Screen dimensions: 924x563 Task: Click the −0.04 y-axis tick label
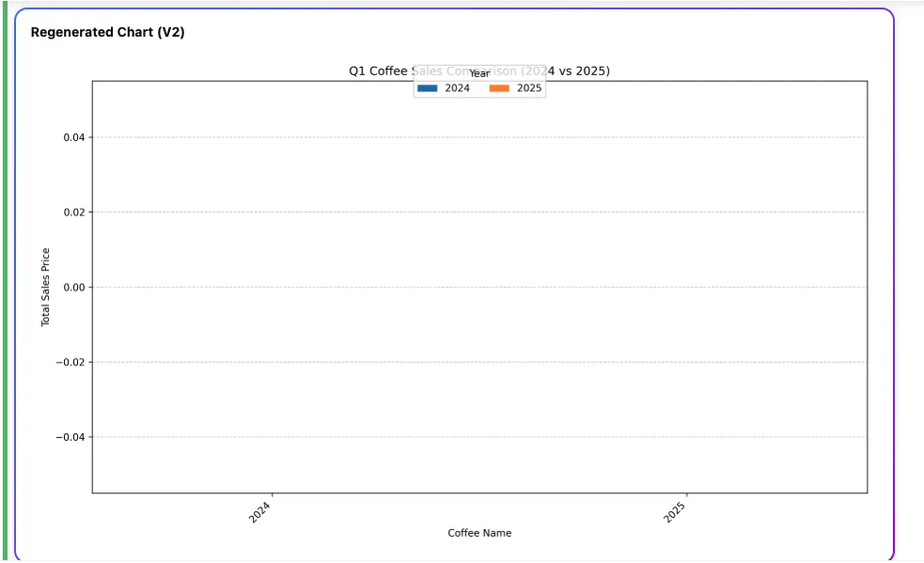tap(70, 437)
